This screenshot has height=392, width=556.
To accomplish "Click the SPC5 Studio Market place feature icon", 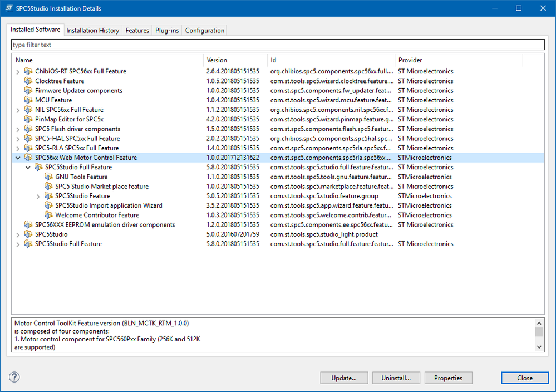I will click(x=48, y=186).
